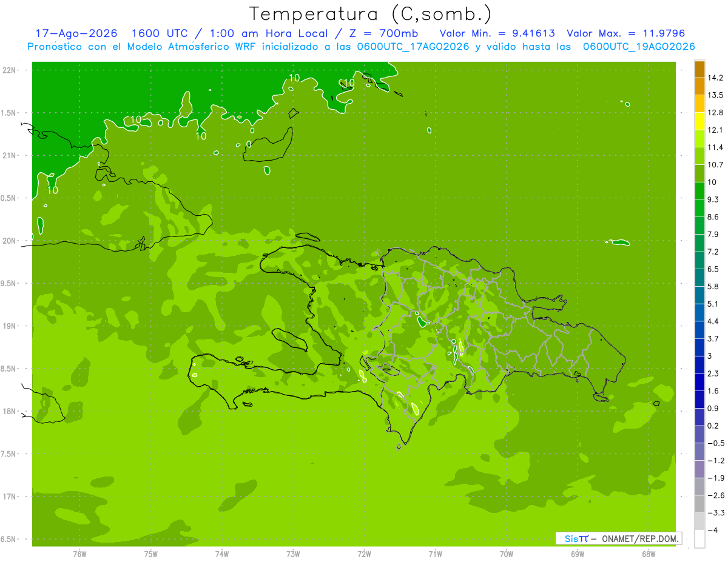The width and height of the screenshot is (728, 562).
Task: Pick the blue swatch between 3.7 and 4.4
Action: [x=699, y=330]
